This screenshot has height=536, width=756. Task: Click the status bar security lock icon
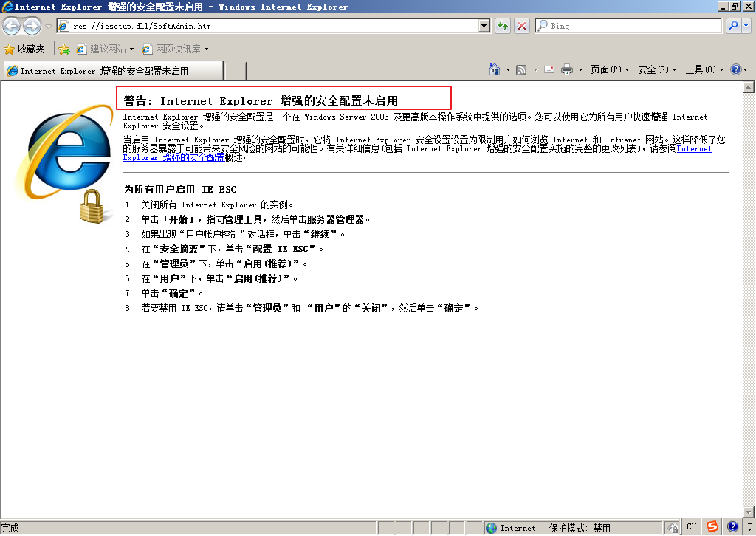tap(672, 529)
